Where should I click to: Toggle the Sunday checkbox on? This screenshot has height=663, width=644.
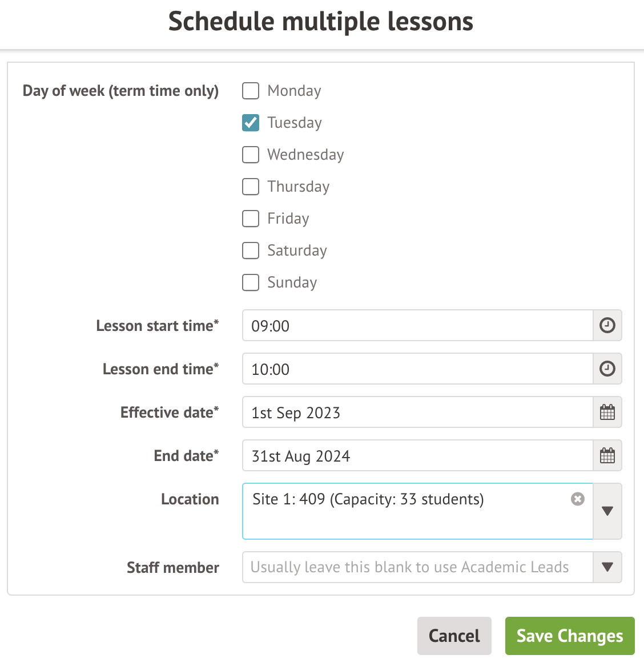(x=251, y=282)
